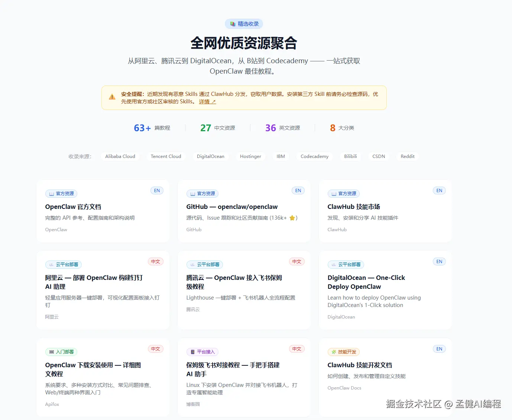Click the 阿里云 source label under the card
Viewport: 512px width, 420px height.
[x=52, y=317]
